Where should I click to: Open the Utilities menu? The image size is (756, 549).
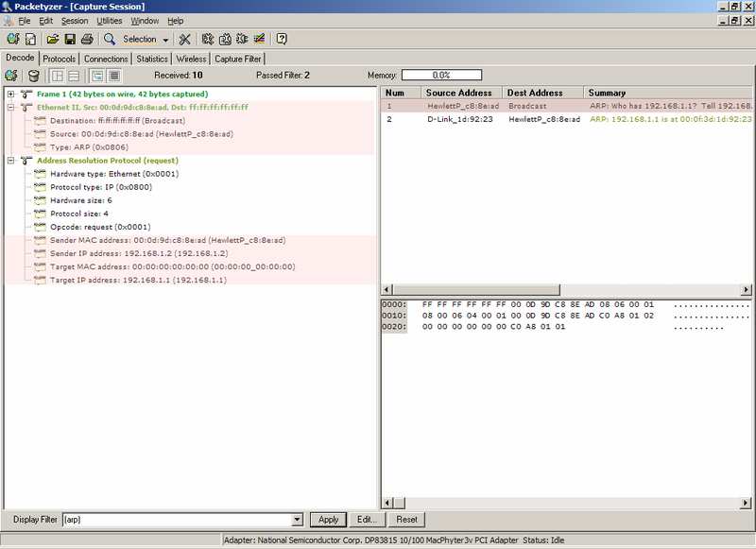(x=110, y=21)
